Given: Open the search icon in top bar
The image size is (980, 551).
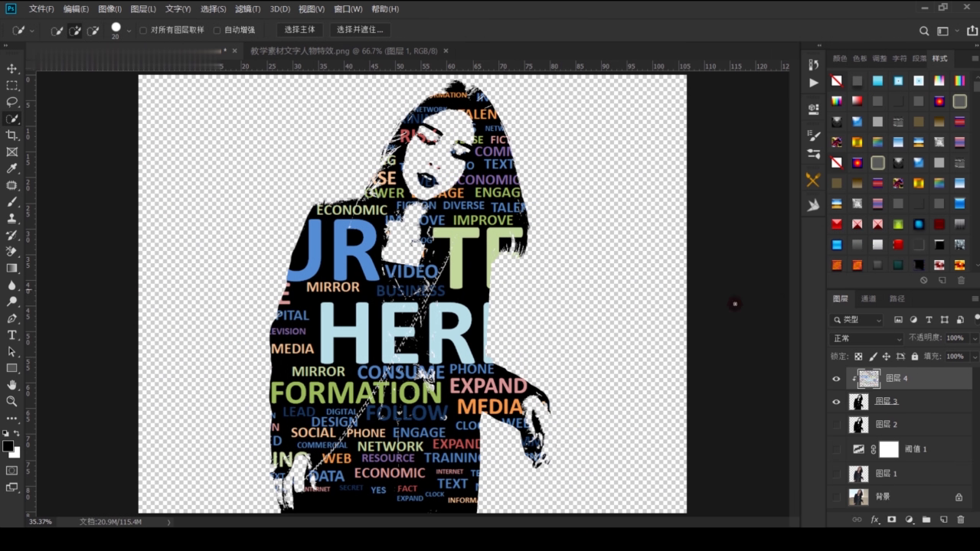Looking at the screenshot, I should pos(924,31).
